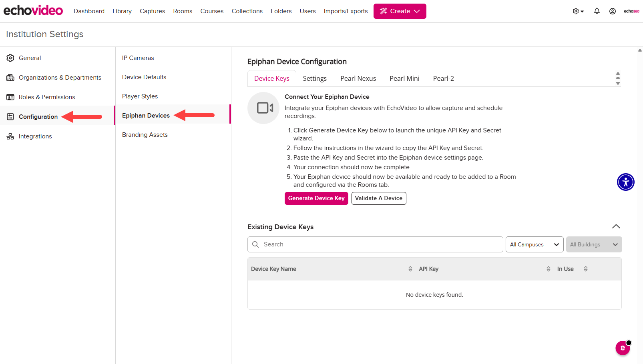This screenshot has height=364, width=643.
Task: Open the Library page
Action: (x=122, y=11)
